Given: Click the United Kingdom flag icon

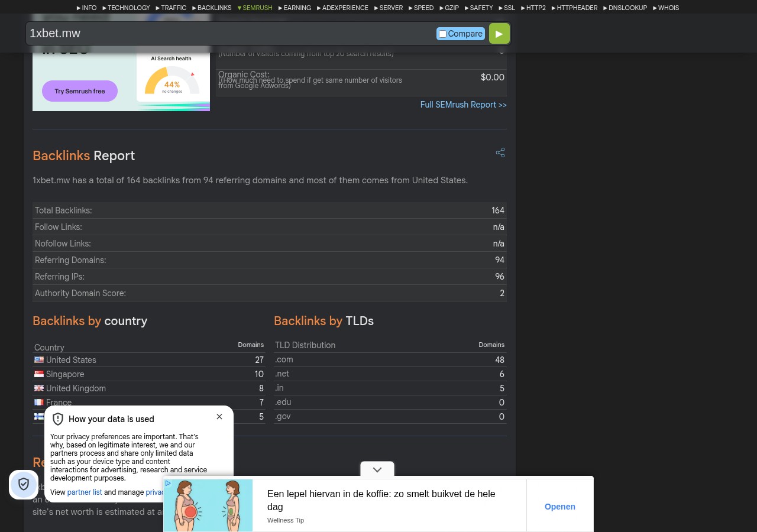Looking at the screenshot, I should pyautogui.click(x=39, y=388).
